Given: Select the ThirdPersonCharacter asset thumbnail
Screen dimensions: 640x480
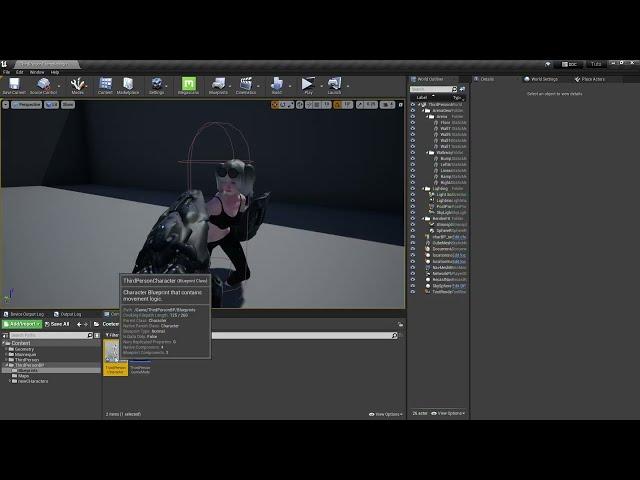Looking at the screenshot, I should click(115, 357).
